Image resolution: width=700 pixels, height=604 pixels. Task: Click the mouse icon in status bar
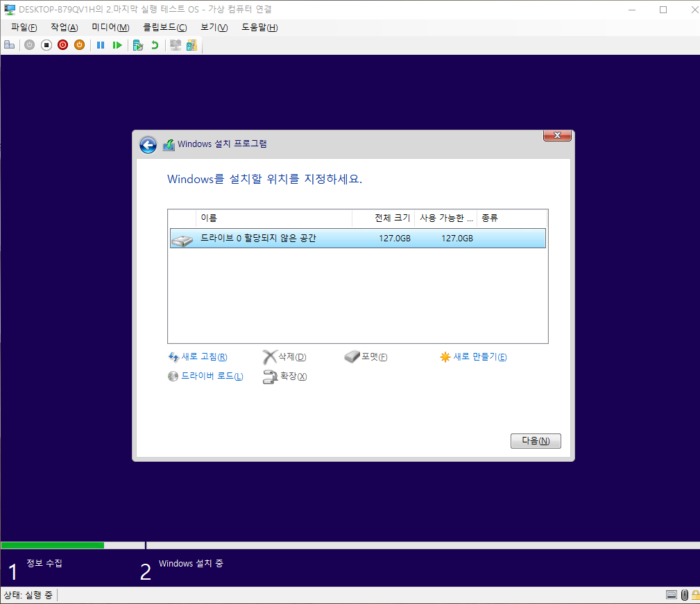[x=685, y=594]
